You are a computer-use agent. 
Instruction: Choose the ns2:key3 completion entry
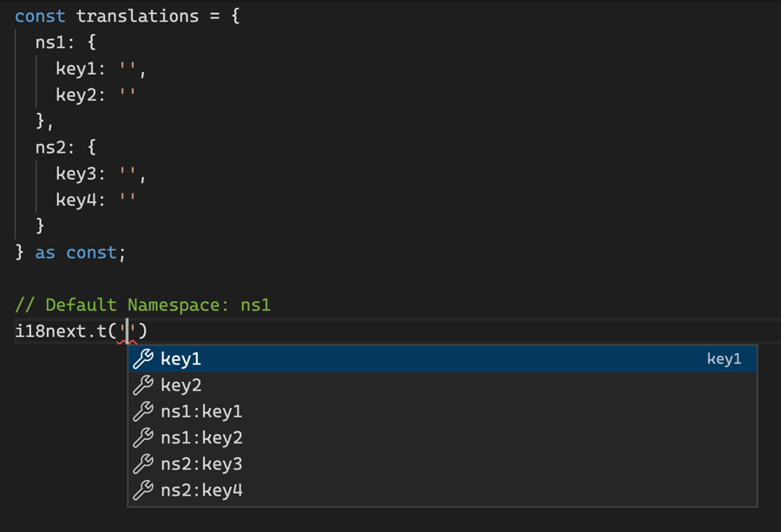(201, 463)
